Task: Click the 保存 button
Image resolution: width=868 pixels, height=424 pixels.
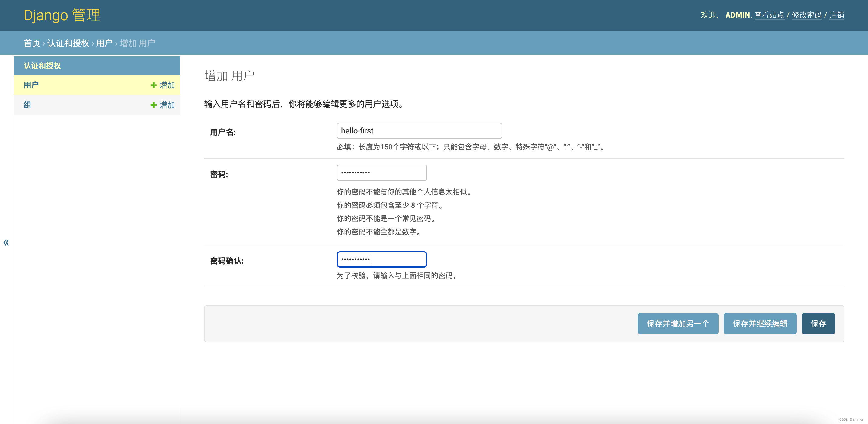Action: (x=818, y=323)
